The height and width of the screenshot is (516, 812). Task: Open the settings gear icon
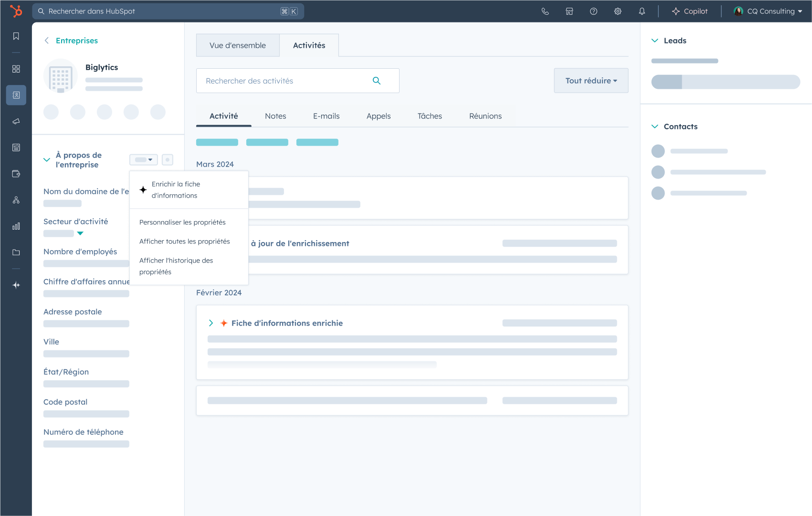[x=618, y=11]
